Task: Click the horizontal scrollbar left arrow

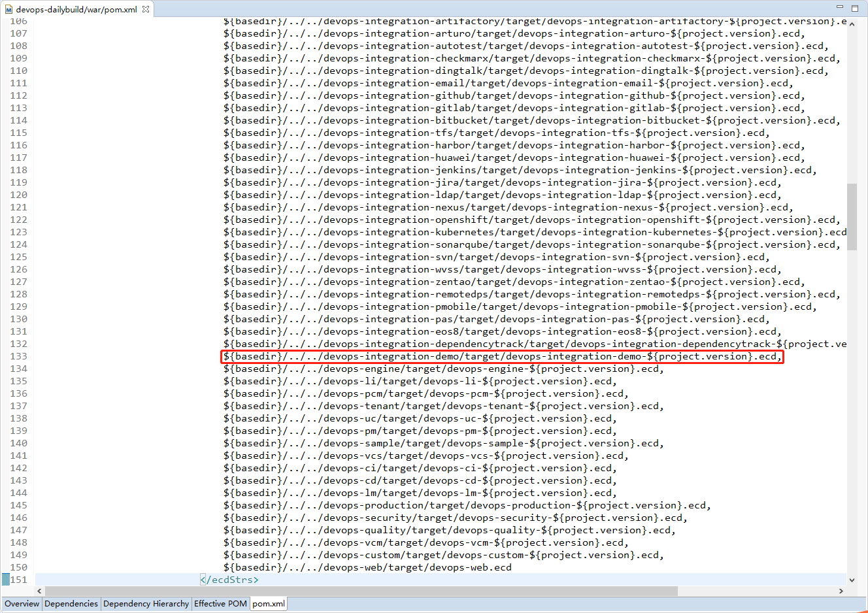Action: pos(40,591)
